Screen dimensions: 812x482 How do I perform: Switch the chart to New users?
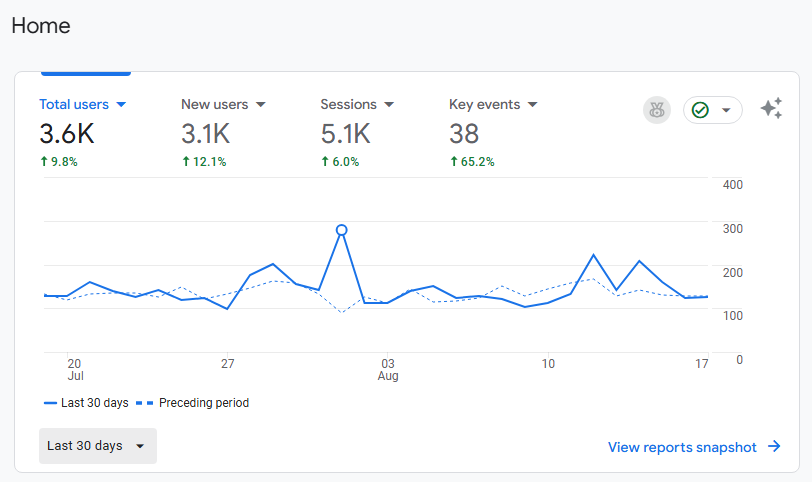point(214,104)
